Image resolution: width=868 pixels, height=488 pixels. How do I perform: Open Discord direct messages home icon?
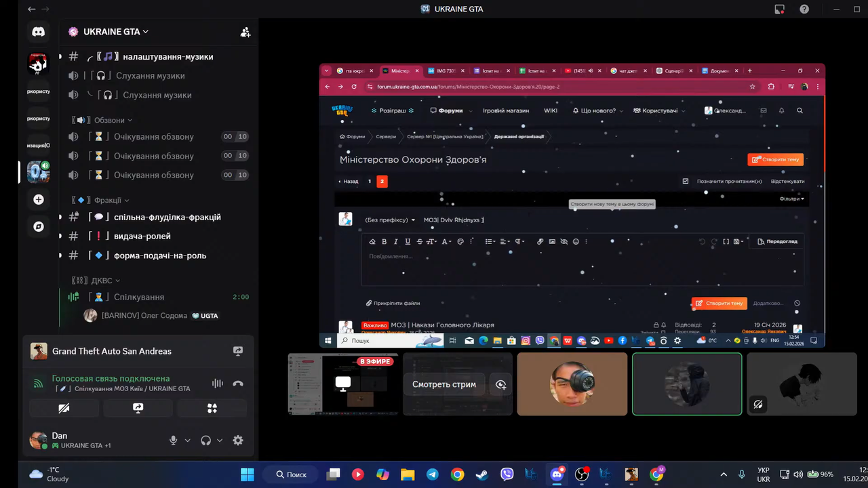point(39,32)
